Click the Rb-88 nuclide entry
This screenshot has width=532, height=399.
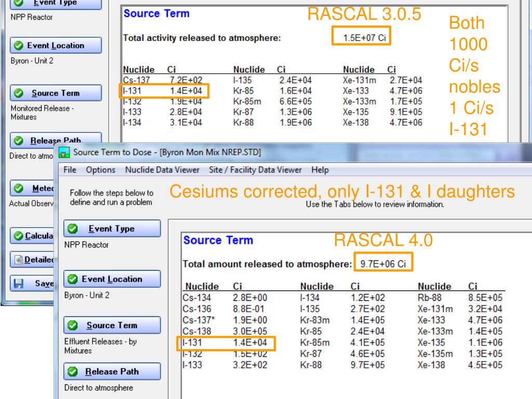(430, 298)
